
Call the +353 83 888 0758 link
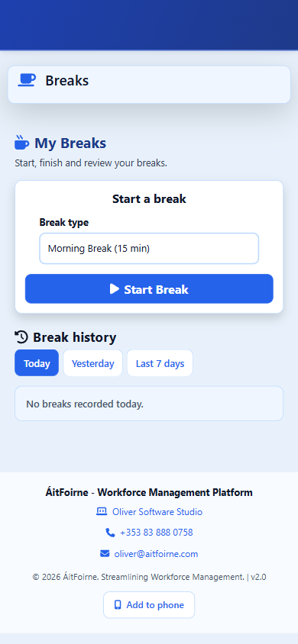pyautogui.click(x=157, y=533)
